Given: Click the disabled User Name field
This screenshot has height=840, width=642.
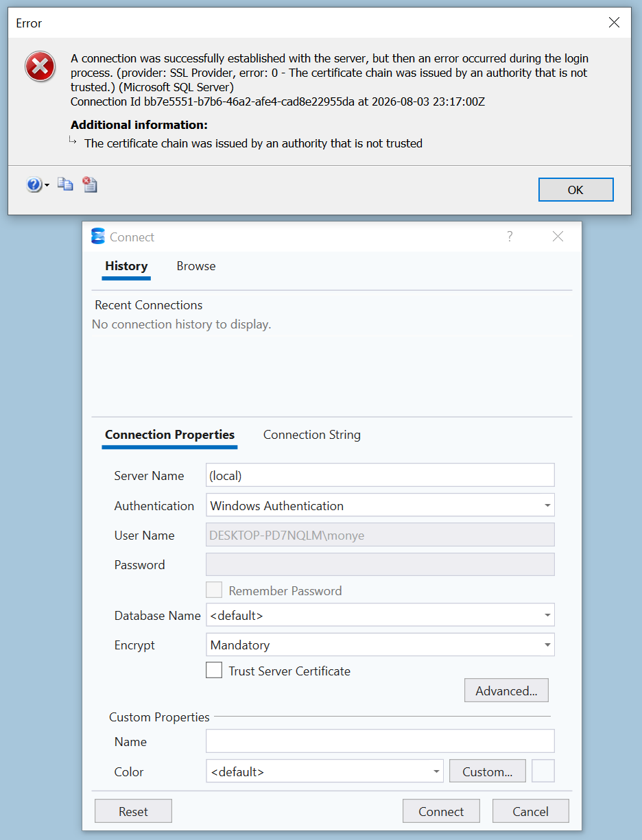Looking at the screenshot, I should click(x=380, y=535).
